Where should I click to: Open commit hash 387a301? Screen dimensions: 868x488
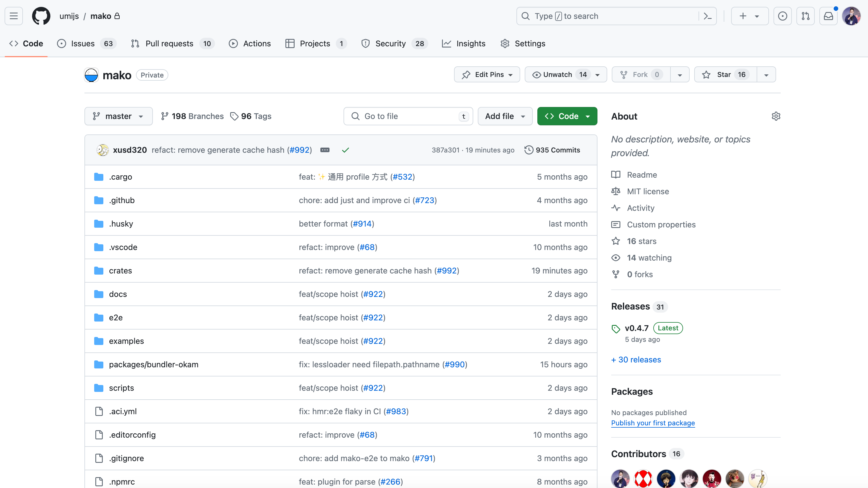point(445,150)
